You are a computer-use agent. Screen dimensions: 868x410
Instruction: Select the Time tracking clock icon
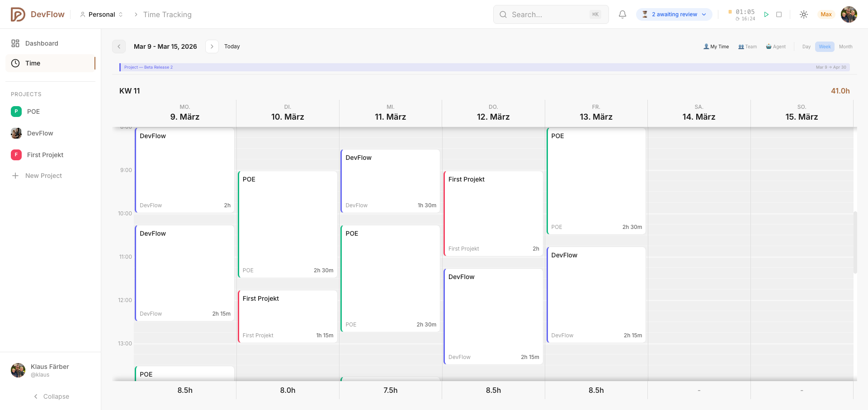[16, 63]
